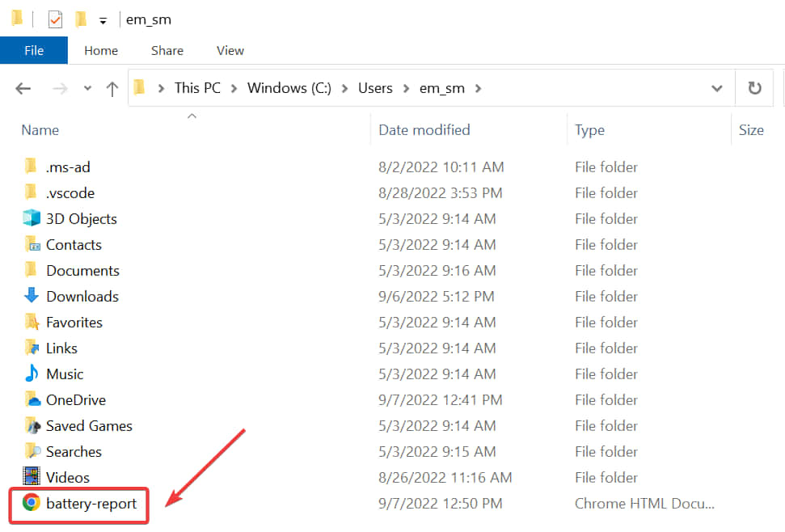785x532 pixels.
Task: Sort by the Name column header
Action: 40,130
